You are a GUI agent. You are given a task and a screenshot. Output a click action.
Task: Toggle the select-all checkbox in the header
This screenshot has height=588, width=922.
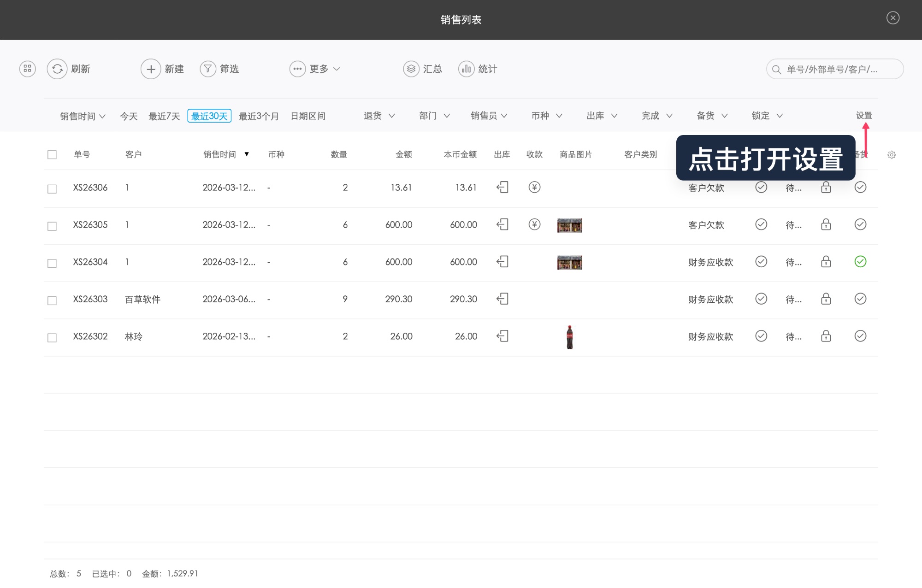point(52,155)
